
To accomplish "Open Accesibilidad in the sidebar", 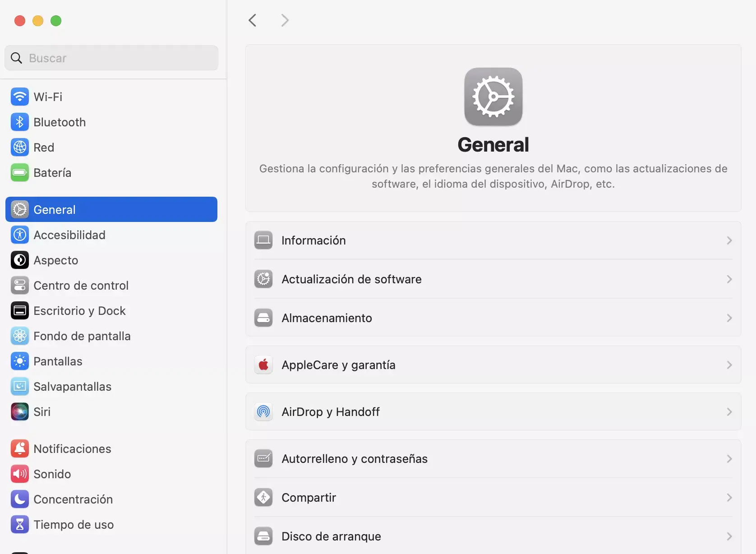I will pos(69,235).
